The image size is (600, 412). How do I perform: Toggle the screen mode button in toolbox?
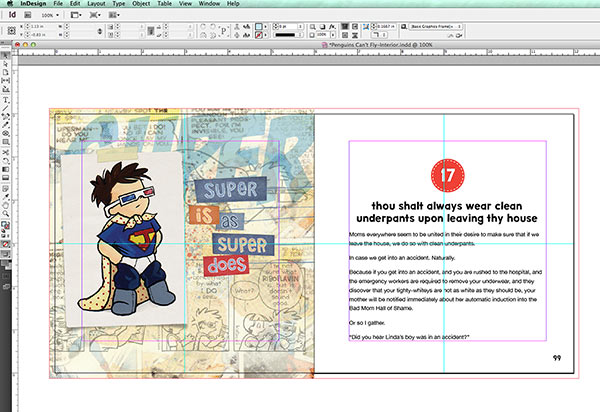click(x=5, y=254)
